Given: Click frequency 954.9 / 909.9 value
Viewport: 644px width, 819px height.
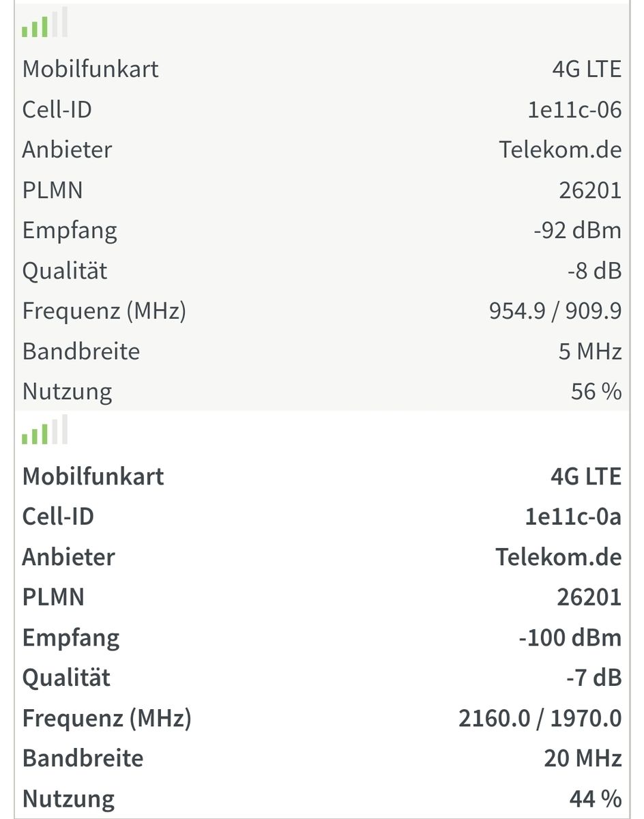Looking at the screenshot, I should (555, 311).
